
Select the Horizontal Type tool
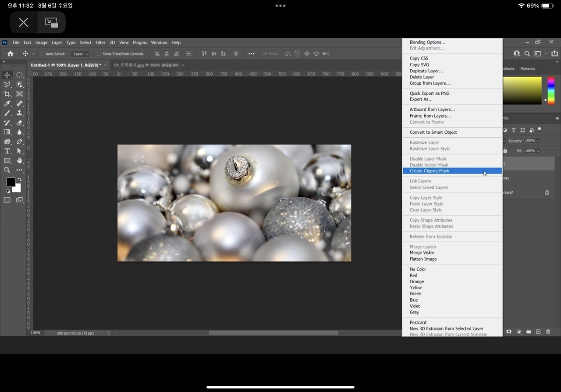click(x=7, y=151)
